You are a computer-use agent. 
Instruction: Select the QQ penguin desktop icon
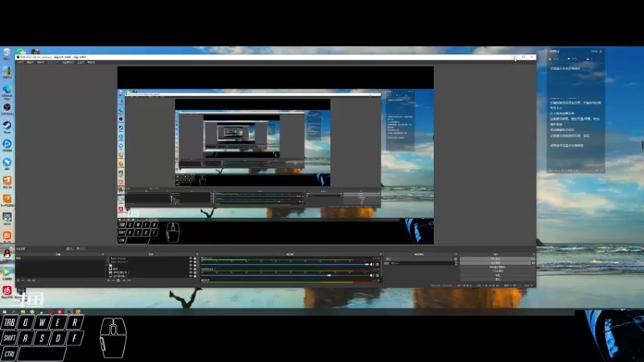click(7, 254)
